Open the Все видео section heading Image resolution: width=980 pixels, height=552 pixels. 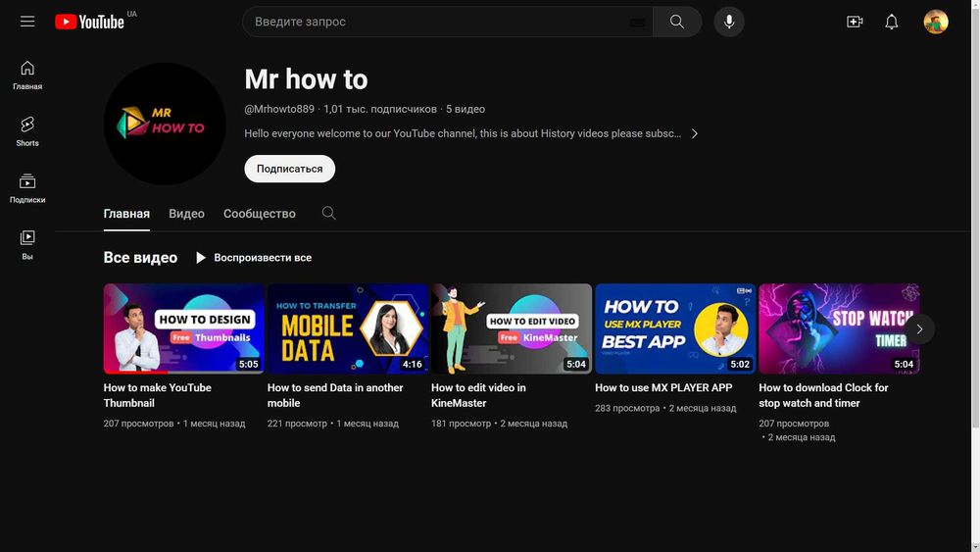(x=140, y=258)
